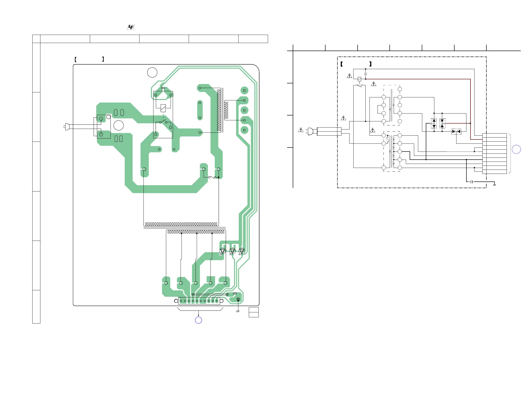
Task: Click the blue circle right of the schematic connector
Action: pos(516,149)
